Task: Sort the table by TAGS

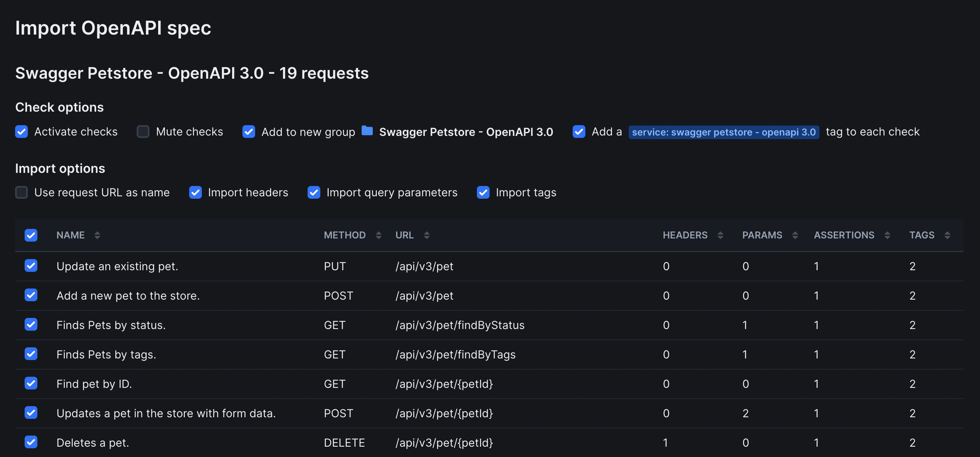Action: [x=947, y=235]
